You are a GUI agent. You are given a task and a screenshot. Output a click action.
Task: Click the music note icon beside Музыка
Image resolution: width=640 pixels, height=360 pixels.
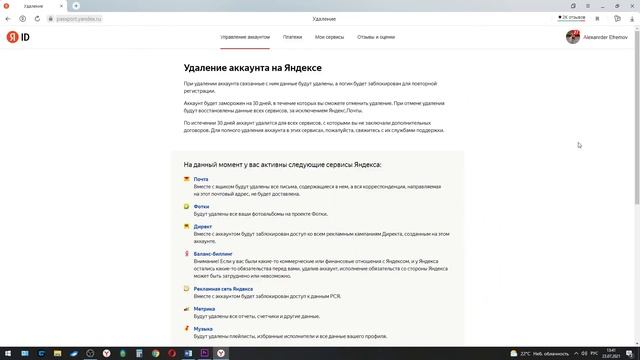click(187, 328)
